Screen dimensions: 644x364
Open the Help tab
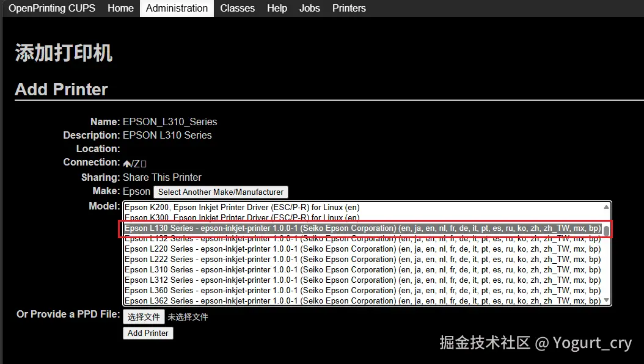pyautogui.click(x=277, y=8)
